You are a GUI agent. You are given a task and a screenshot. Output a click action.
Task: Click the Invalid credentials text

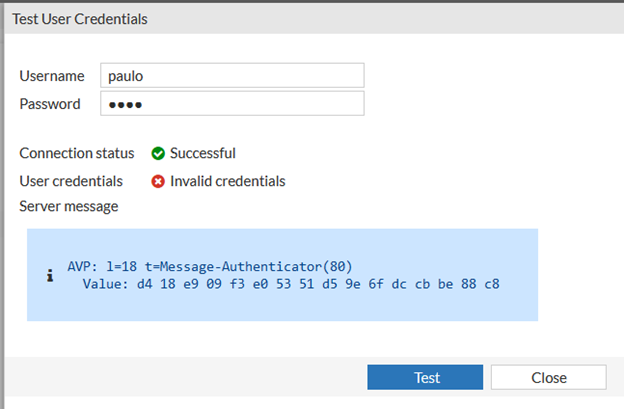pyautogui.click(x=228, y=181)
